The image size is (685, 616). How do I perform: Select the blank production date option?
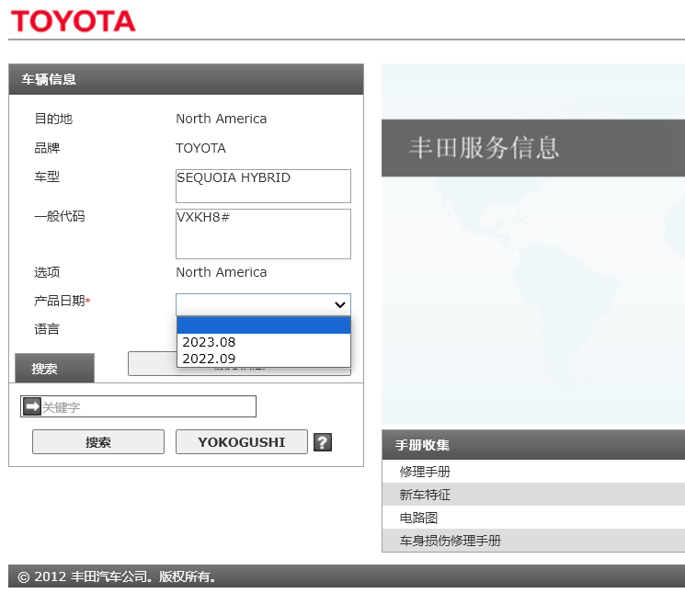click(x=263, y=325)
